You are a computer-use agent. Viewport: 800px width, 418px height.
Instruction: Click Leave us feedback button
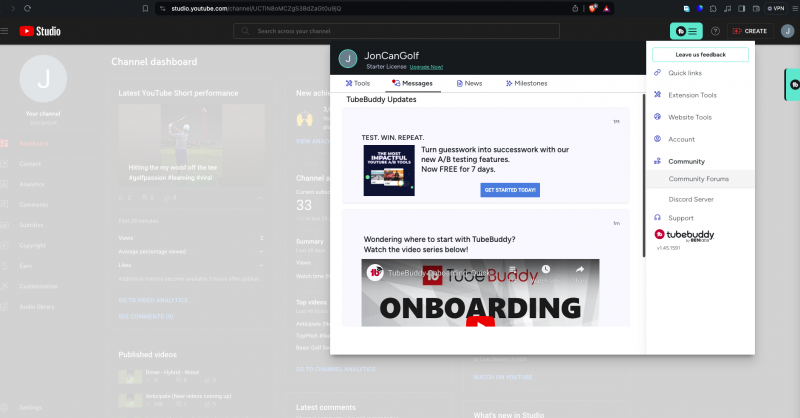[700, 54]
